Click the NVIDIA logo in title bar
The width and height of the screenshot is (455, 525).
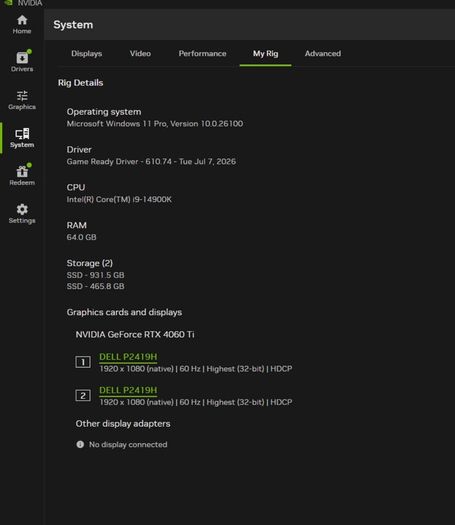coord(8,3)
